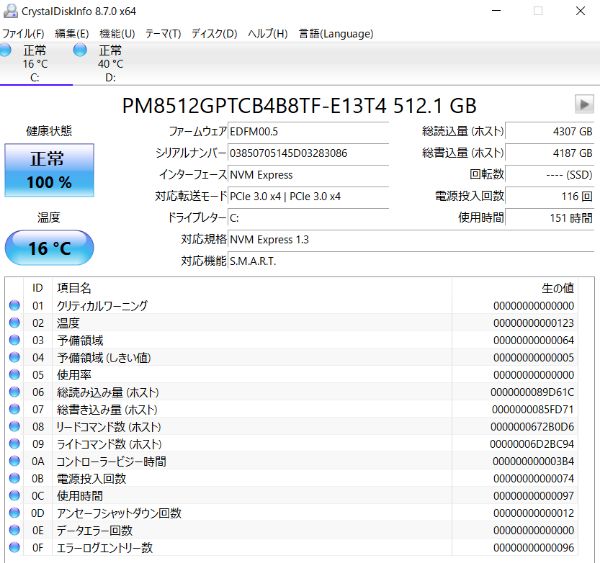Click the 正常 100 % health status button
The width and height of the screenshot is (600, 563).
(x=49, y=170)
